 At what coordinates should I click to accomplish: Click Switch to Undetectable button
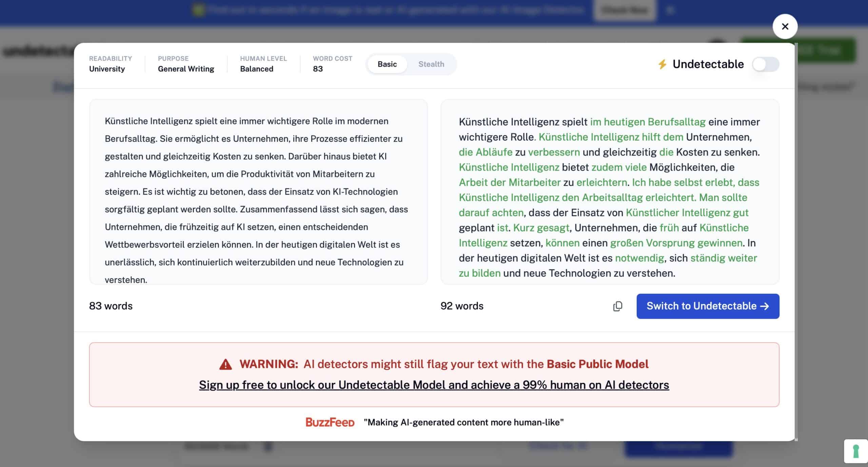pyautogui.click(x=708, y=306)
